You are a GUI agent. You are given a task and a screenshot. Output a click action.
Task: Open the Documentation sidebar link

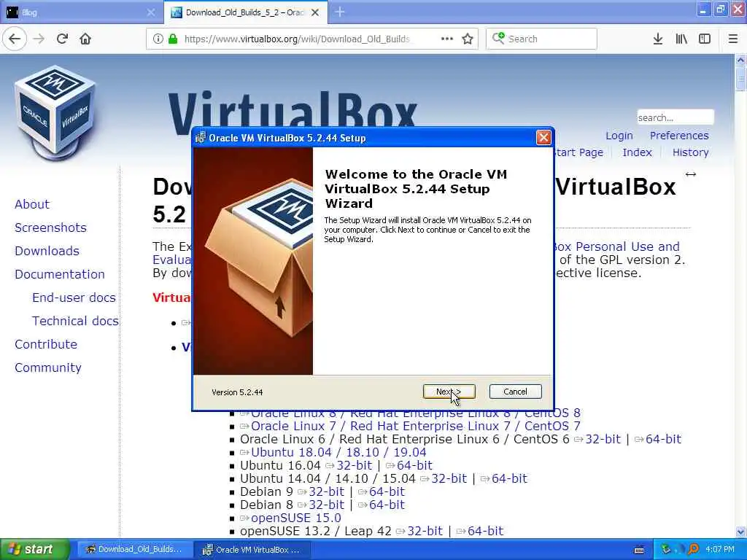point(60,274)
